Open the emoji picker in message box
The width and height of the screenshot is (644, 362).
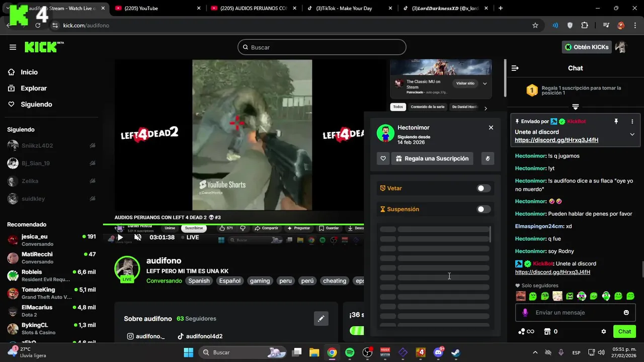click(x=626, y=313)
